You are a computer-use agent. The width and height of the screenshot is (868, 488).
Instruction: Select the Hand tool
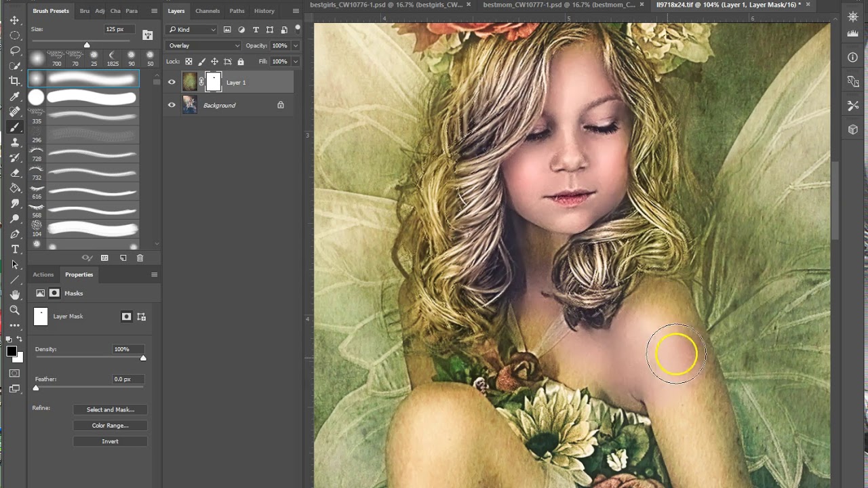15,295
